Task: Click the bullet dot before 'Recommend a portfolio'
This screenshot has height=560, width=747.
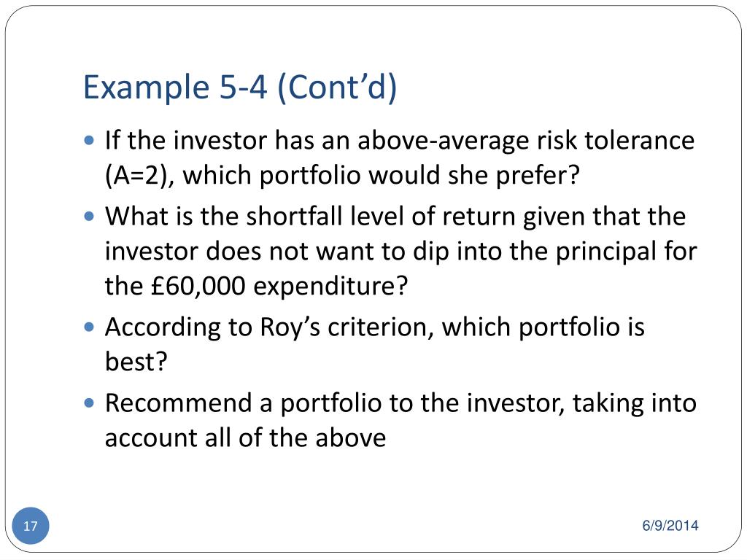Action: coord(89,402)
